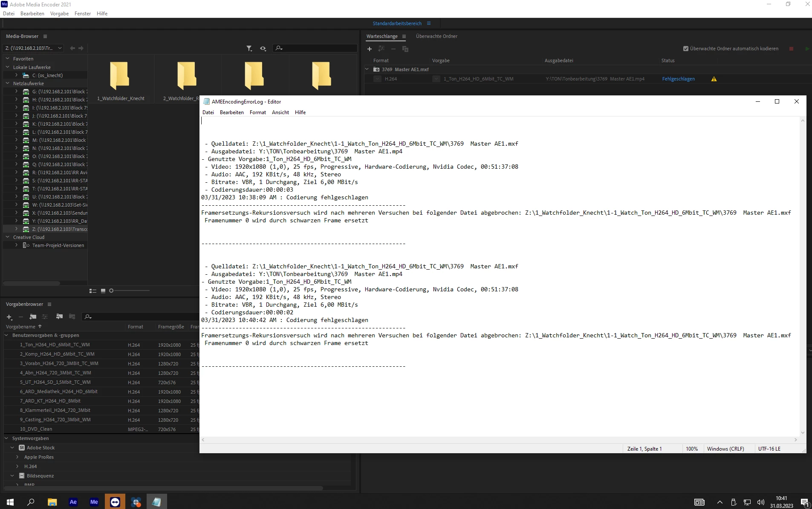This screenshot has height=509, width=812.
Task: Expand the Apple ProRes preset group
Action: 17,457
